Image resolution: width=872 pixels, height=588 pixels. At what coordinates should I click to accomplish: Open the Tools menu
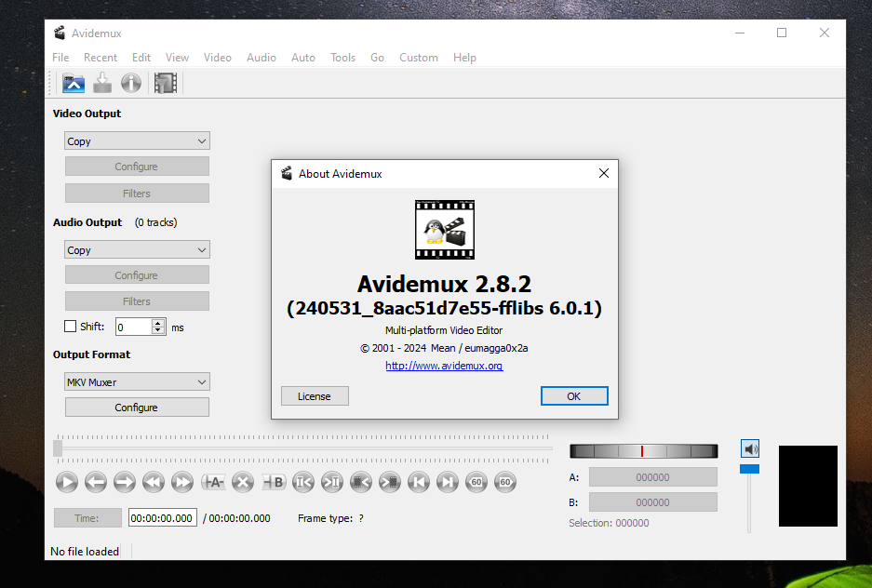(x=342, y=58)
